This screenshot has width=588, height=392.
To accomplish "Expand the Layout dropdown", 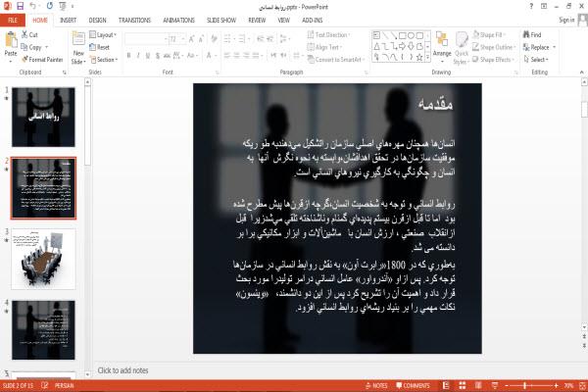I will tap(103, 35).
